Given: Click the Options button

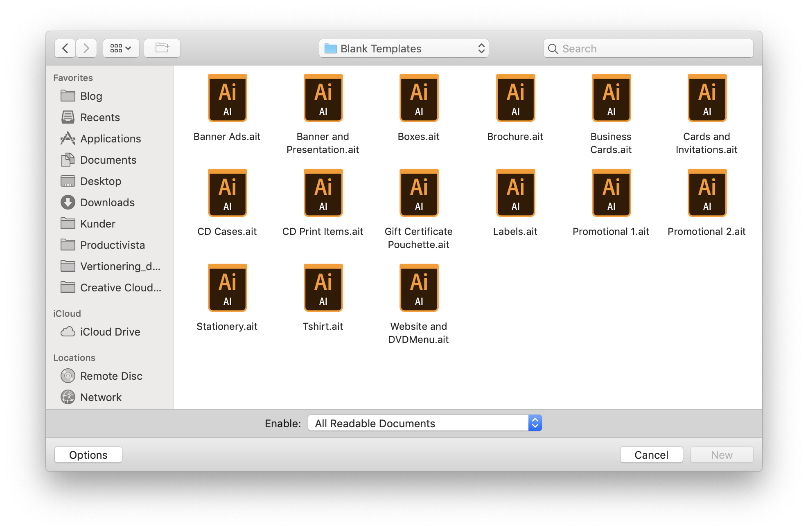Looking at the screenshot, I should click(x=88, y=455).
